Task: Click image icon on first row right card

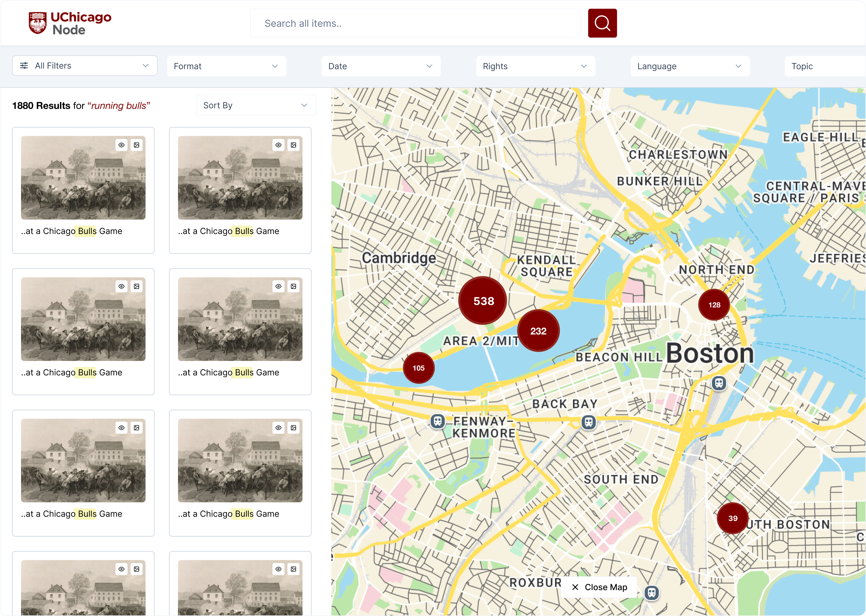Action: pos(293,145)
